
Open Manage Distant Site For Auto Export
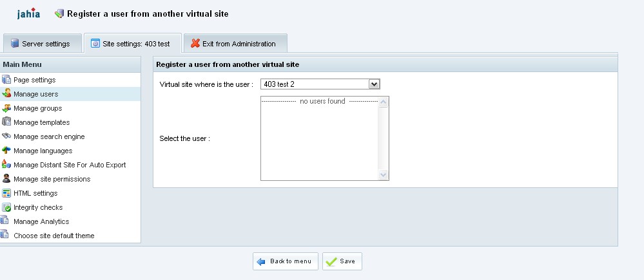pyautogui.click(x=70, y=165)
